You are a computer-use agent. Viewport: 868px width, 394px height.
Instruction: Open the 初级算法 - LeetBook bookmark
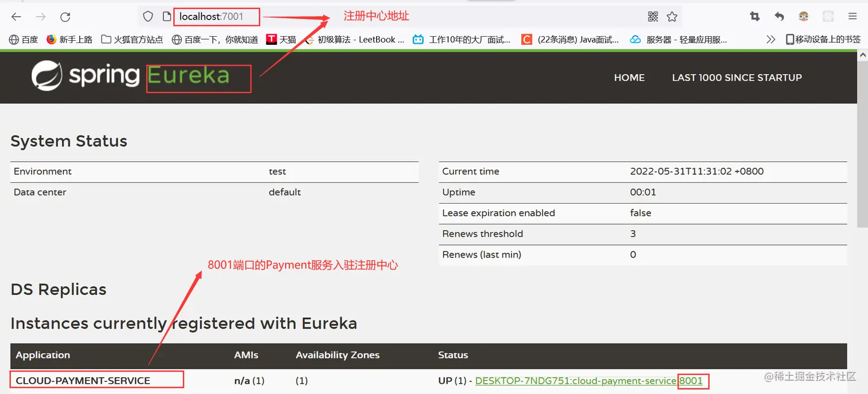pos(354,40)
